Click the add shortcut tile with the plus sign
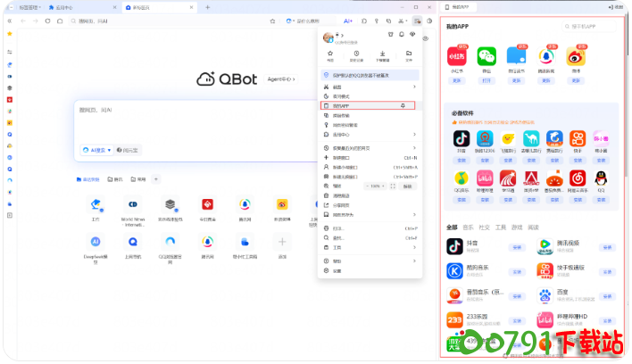This screenshot has height=364, width=632. click(x=282, y=242)
